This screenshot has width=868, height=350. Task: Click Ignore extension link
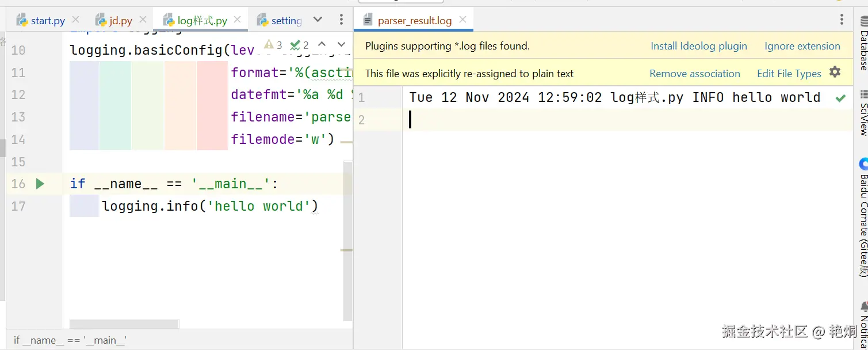tap(802, 46)
